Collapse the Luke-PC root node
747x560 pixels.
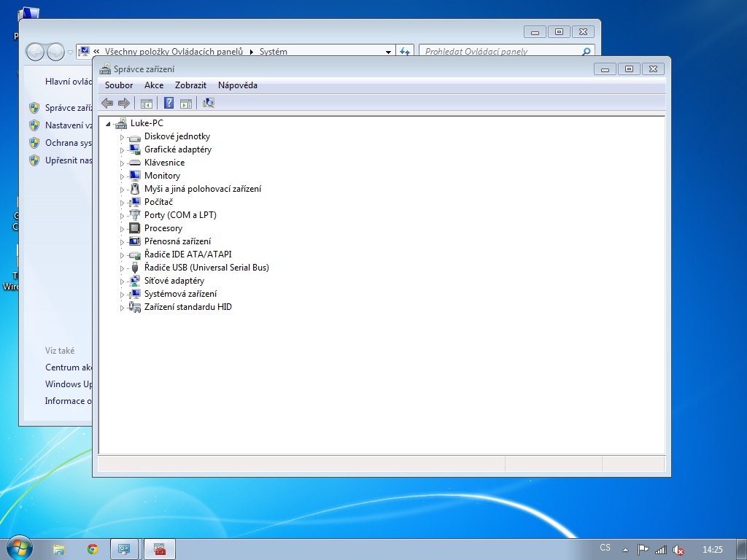108,124
